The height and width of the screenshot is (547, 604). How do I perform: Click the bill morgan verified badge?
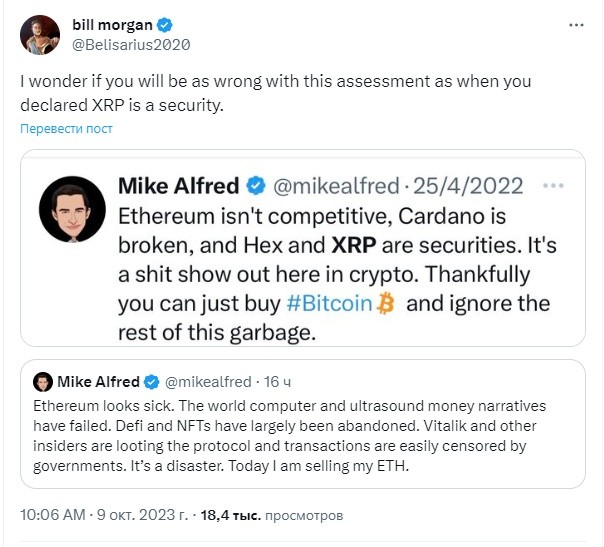point(164,25)
